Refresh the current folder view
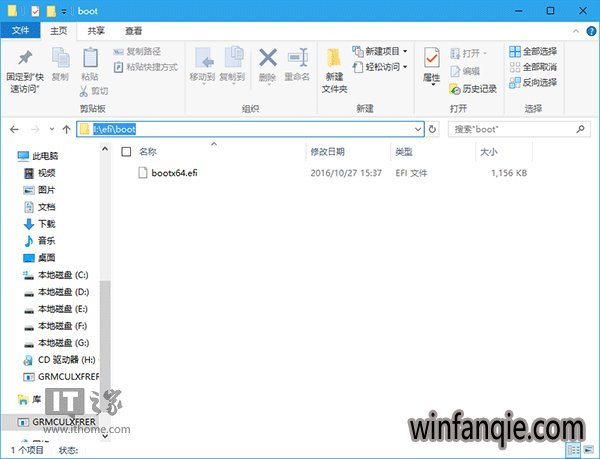 [432, 129]
